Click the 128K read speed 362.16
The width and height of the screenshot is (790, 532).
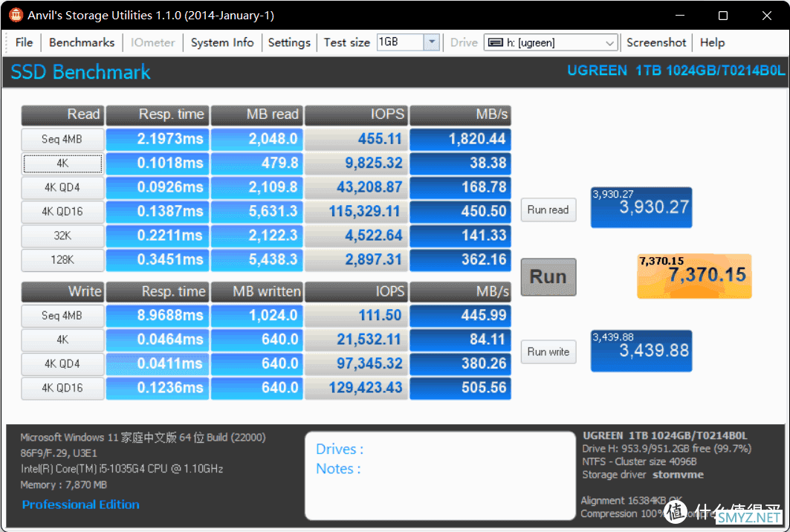tap(460, 260)
